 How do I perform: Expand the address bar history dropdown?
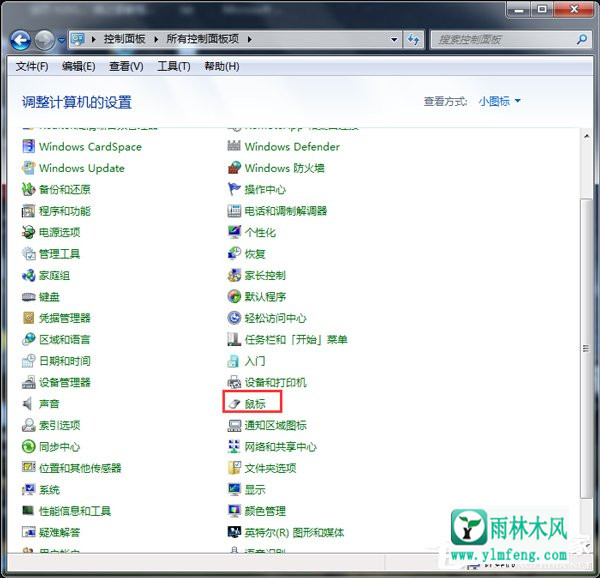(x=394, y=39)
